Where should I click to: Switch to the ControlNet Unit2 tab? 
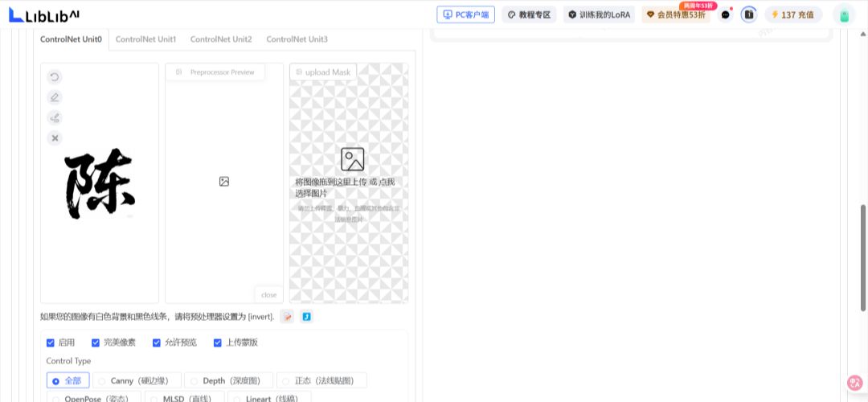pyautogui.click(x=221, y=39)
